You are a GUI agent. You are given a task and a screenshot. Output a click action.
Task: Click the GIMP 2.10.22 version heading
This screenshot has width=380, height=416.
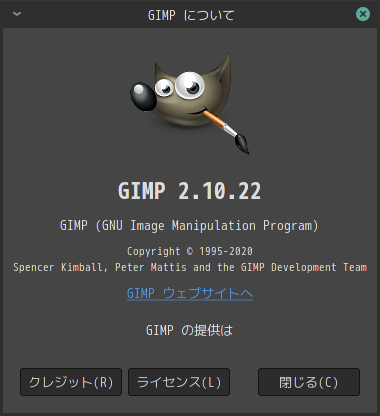click(190, 191)
